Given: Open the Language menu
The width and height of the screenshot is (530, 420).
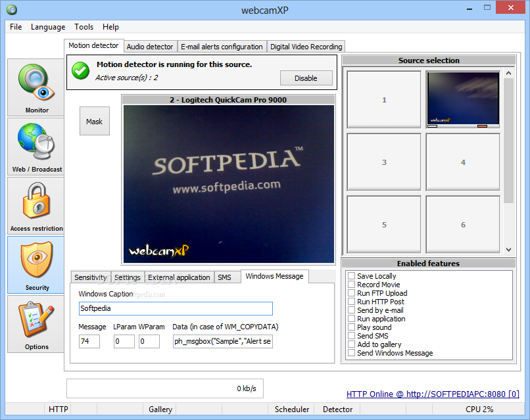Looking at the screenshot, I should (48, 27).
